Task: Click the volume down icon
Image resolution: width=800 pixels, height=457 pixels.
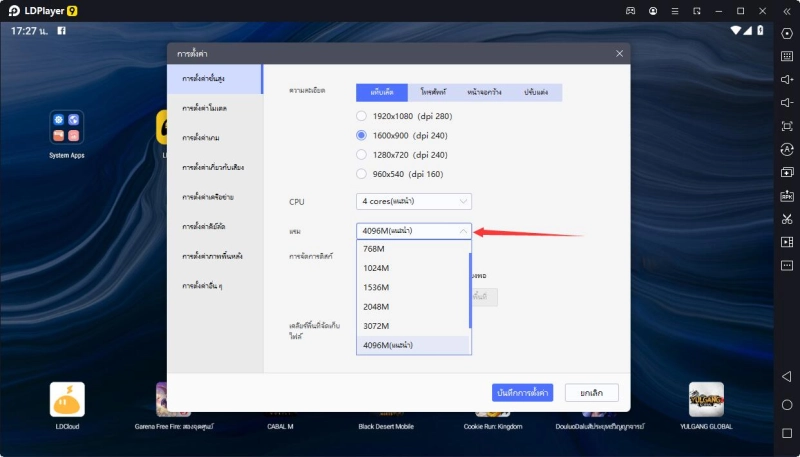Action: 787,103
